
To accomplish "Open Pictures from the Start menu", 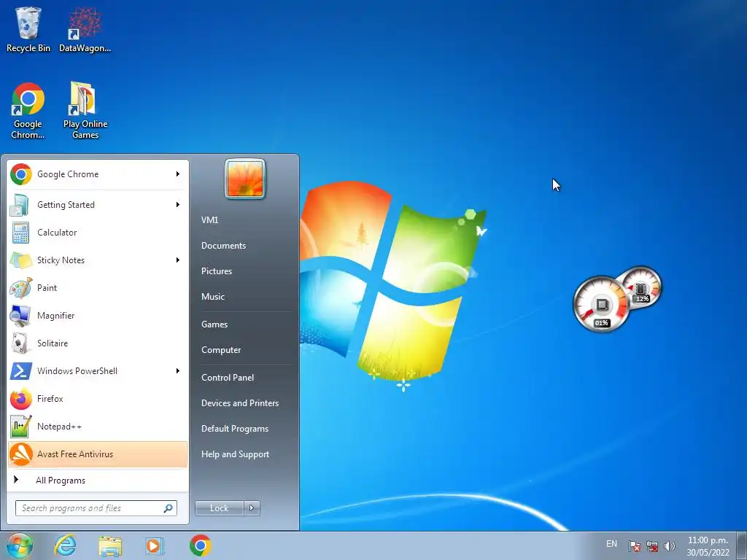I will point(217,271).
